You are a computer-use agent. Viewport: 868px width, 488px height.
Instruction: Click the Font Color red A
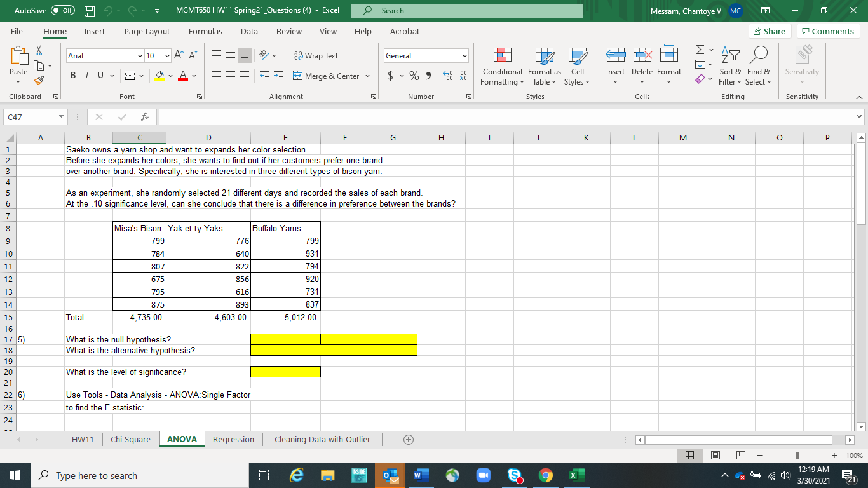click(182, 76)
